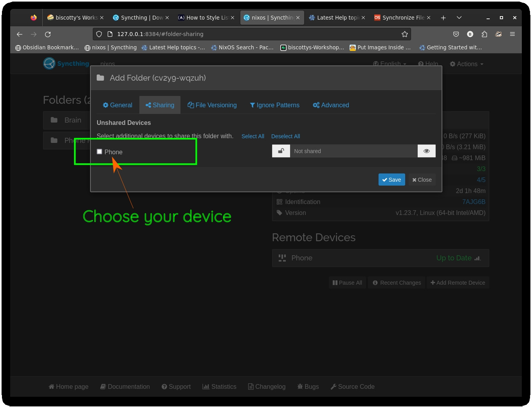Viewport: 532px width, 408px height.
Task: Switch to How to Style List tab
Action: pyautogui.click(x=206, y=18)
